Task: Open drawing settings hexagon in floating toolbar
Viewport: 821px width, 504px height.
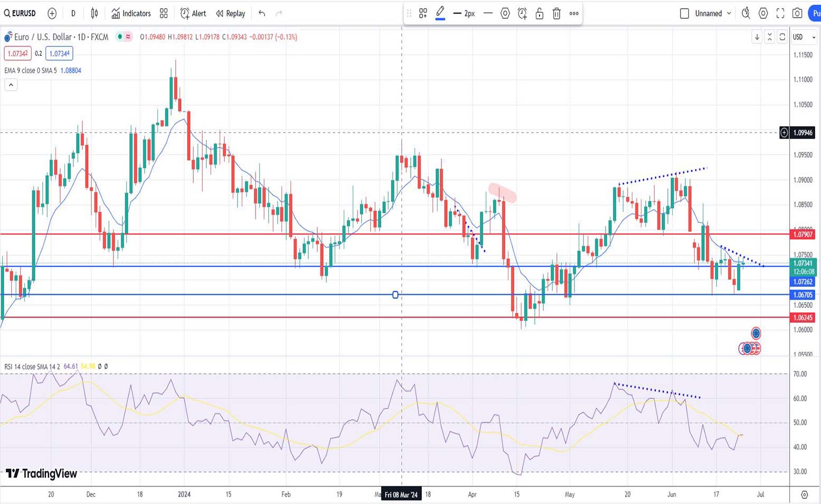Action: (505, 14)
